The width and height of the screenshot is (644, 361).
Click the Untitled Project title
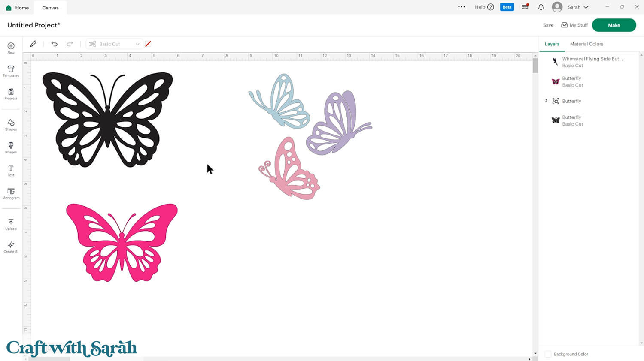33,25
